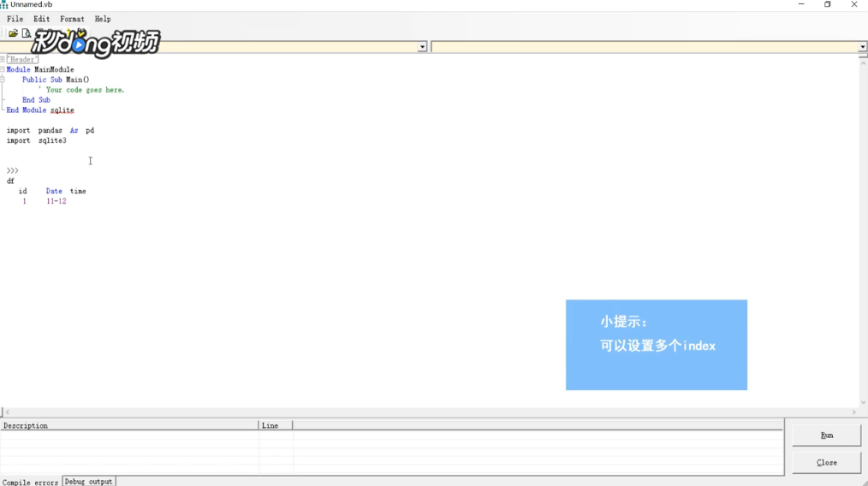Image resolution: width=868 pixels, height=486 pixels.
Task: Collapse the Public Sub Main block
Action: pyautogui.click(x=3, y=80)
